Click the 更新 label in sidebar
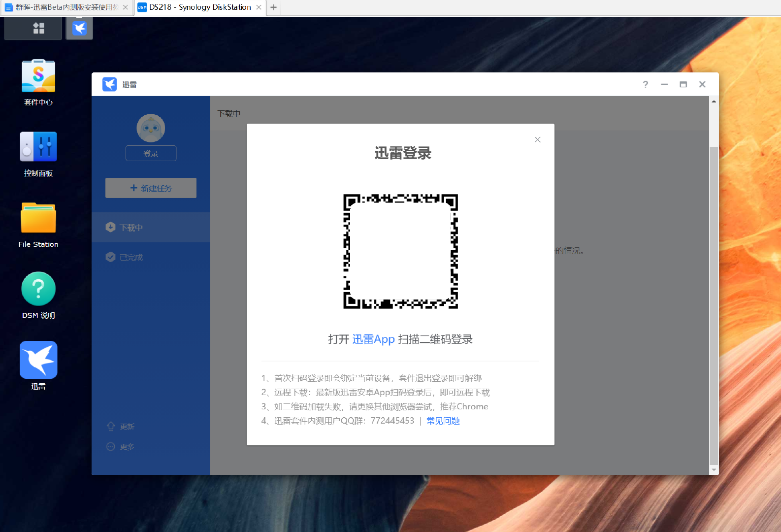The height and width of the screenshot is (532, 781). (x=127, y=427)
